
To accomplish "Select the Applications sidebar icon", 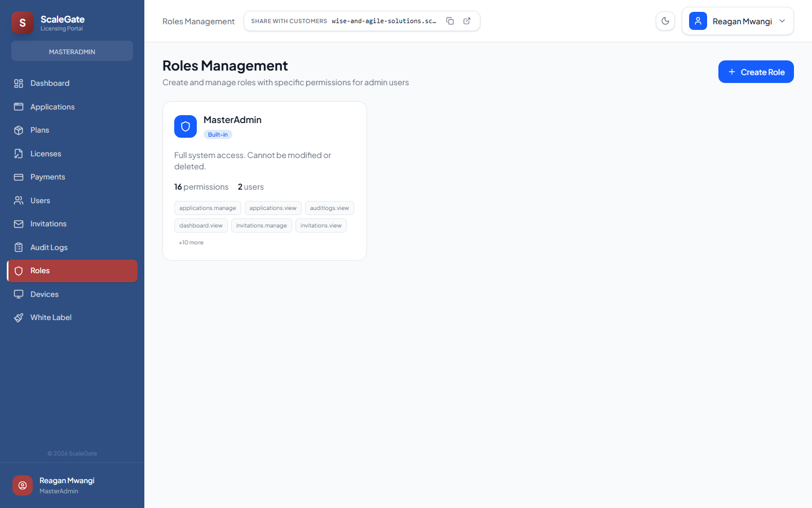I will 19,107.
